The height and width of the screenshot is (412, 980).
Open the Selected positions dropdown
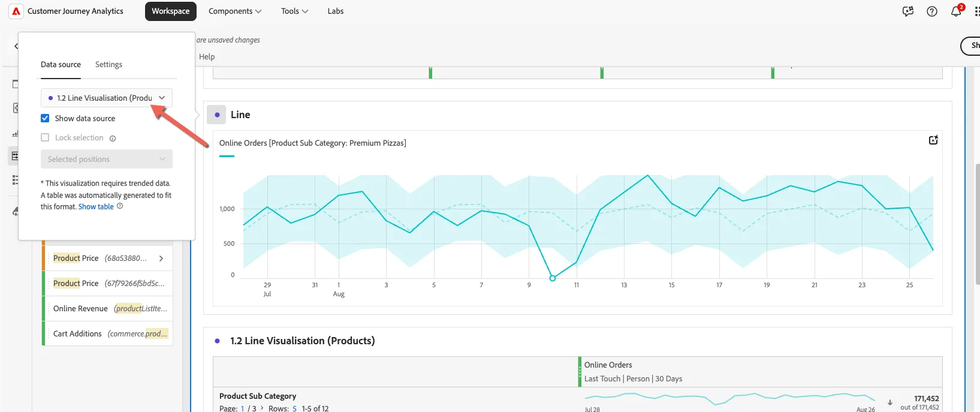(x=107, y=159)
